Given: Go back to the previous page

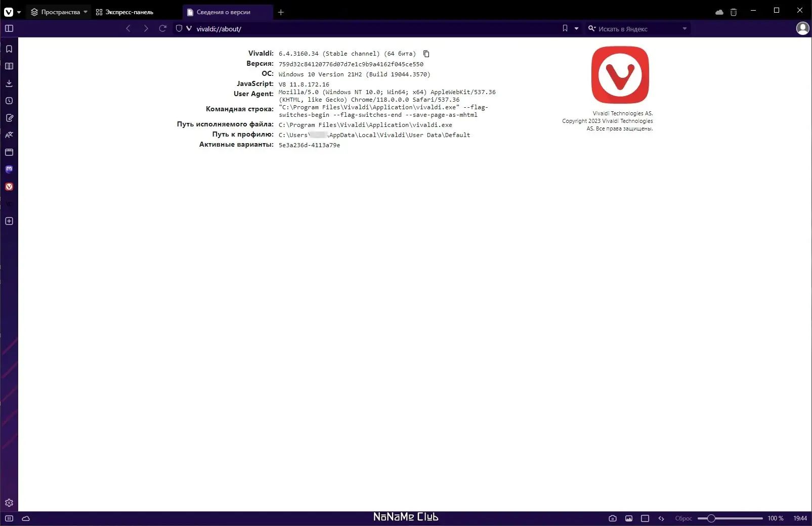Looking at the screenshot, I should (128, 29).
